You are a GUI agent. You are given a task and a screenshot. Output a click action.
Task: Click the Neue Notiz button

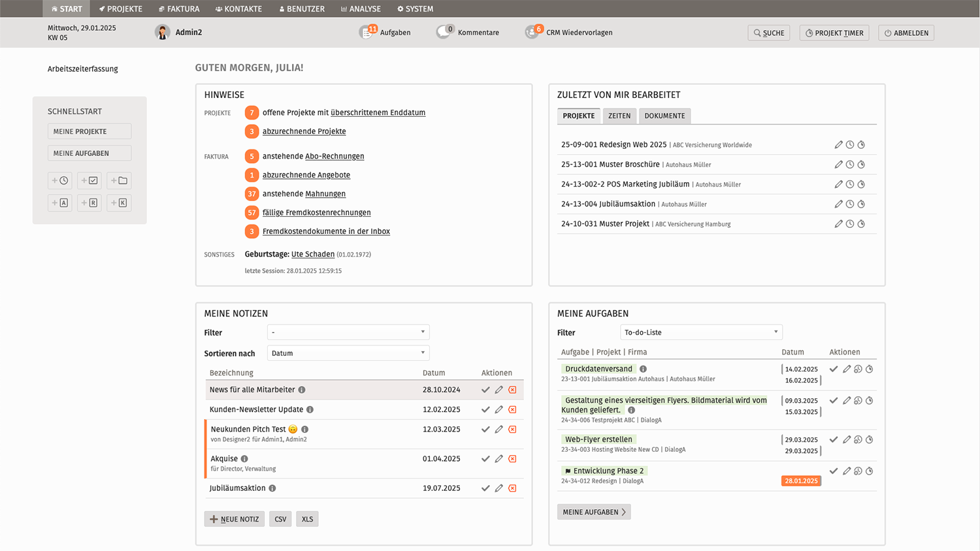235,520
